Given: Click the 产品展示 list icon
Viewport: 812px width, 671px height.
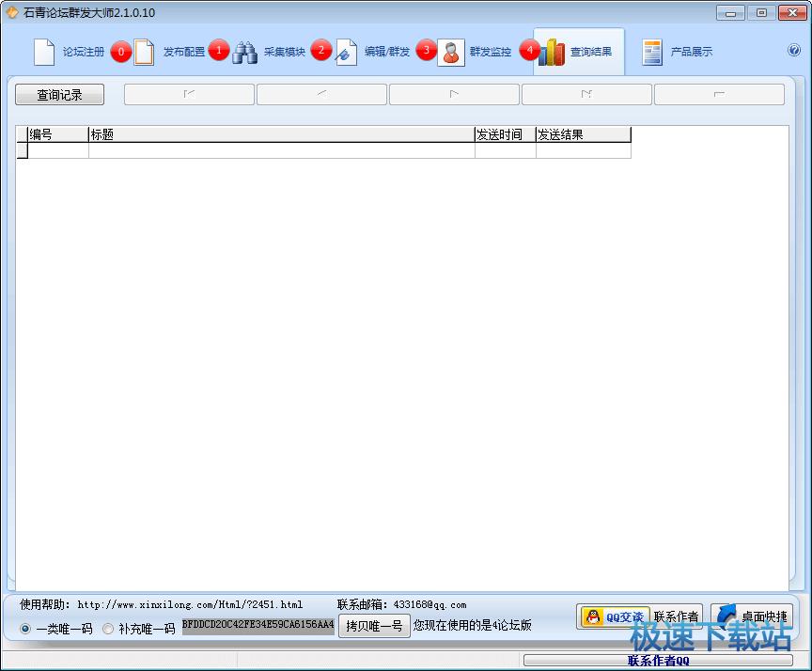Looking at the screenshot, I should (652, 53).
